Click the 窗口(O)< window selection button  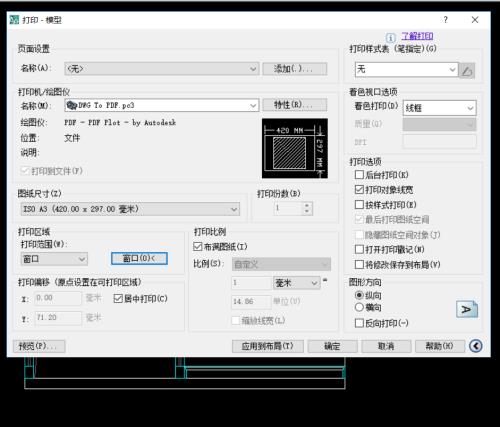click(x=139, y=258)
